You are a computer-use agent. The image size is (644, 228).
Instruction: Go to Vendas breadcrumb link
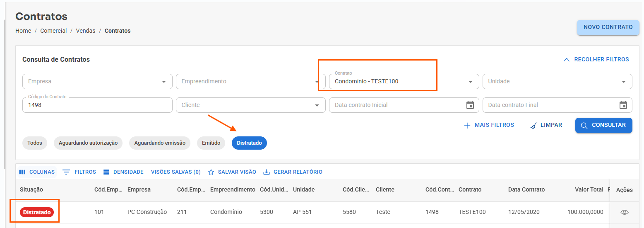click(86, 31)
